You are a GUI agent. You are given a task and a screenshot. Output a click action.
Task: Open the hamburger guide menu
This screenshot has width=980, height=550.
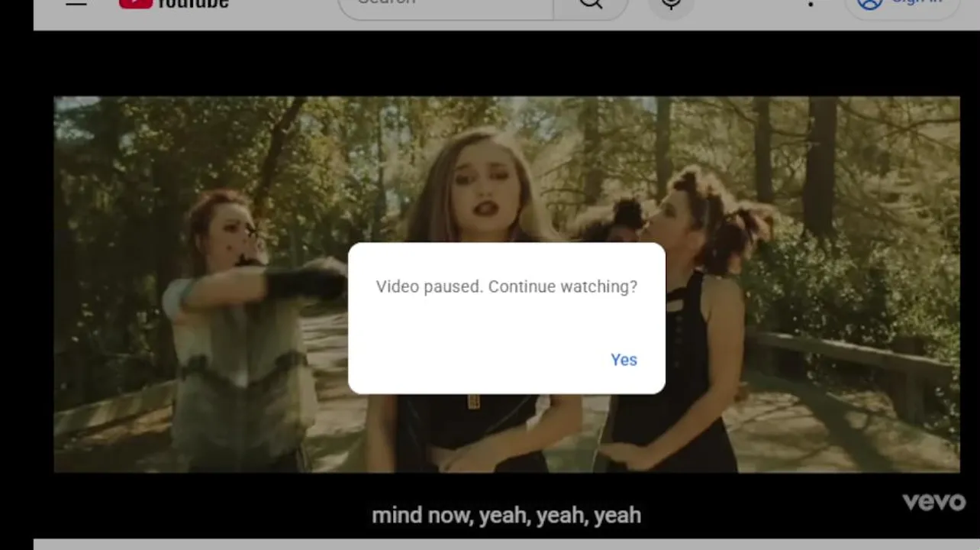pos(76,3)
